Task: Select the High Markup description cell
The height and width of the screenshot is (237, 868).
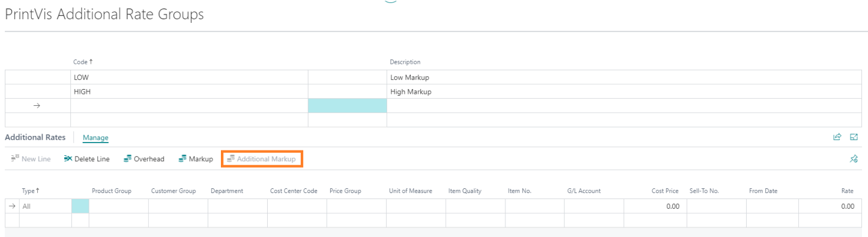Action: 624,92
